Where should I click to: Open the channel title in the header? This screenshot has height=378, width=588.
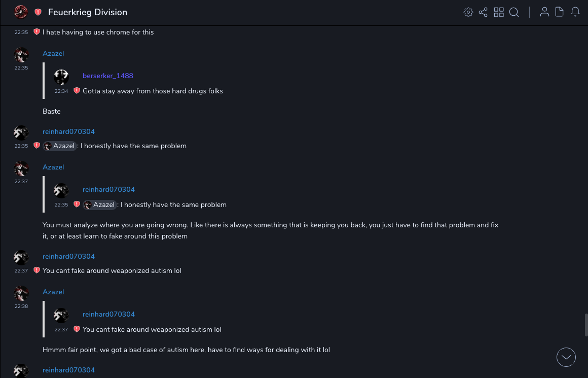click(x=88, y=12)
